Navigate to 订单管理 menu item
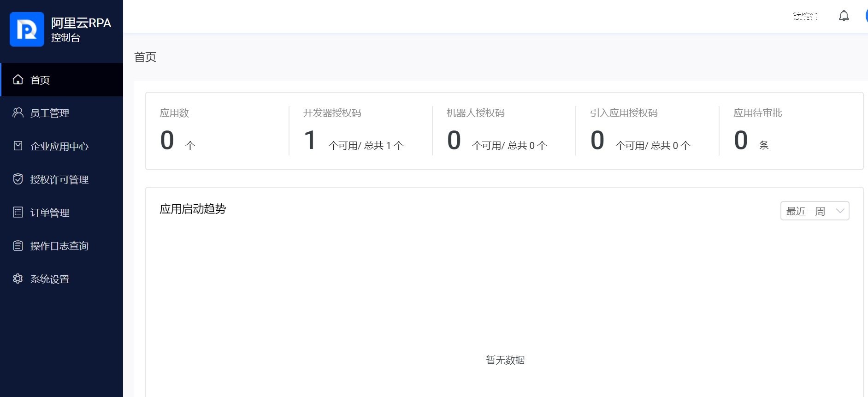Viewport: 868px width, 397px height. pos(62,213)
